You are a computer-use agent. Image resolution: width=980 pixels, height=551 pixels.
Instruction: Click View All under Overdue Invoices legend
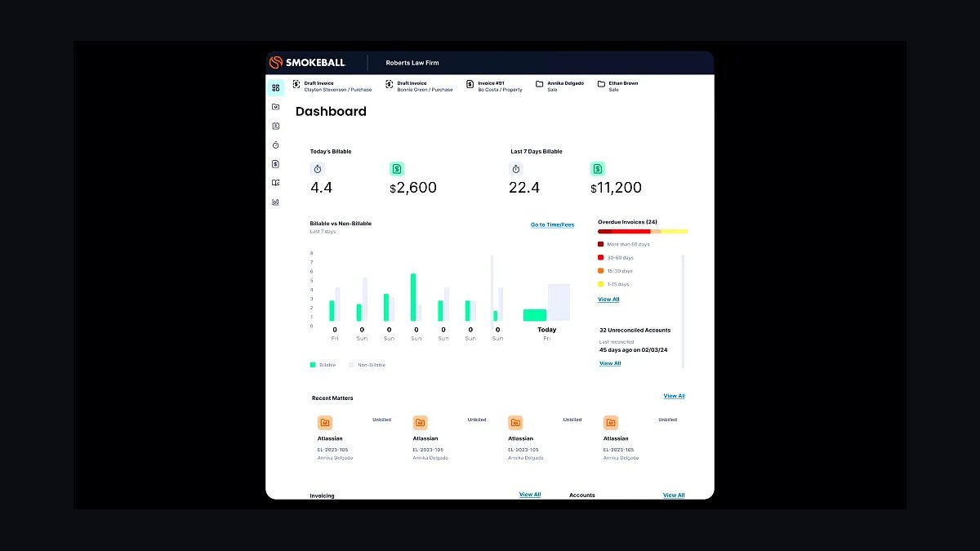pos(608,300)
